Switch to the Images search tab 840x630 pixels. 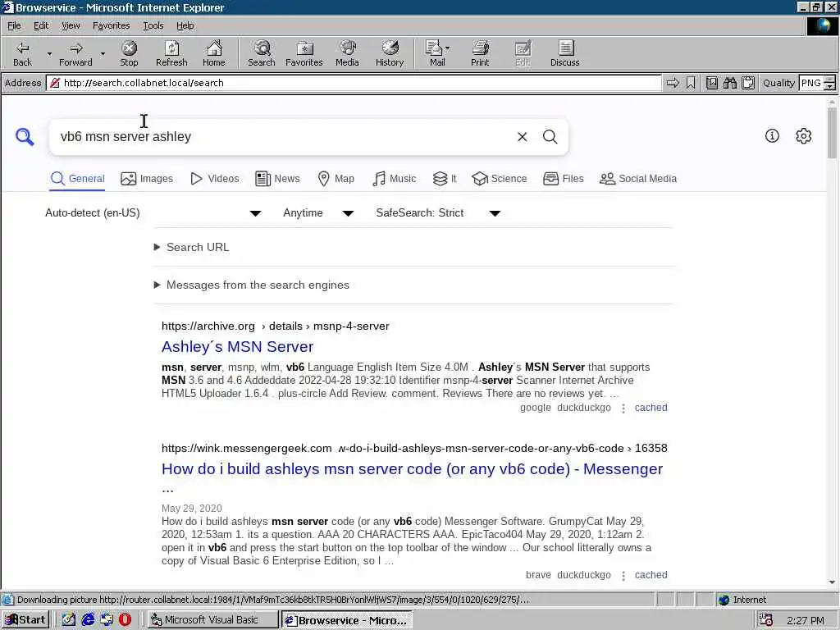pyautogui.click(x=147, y=178)
